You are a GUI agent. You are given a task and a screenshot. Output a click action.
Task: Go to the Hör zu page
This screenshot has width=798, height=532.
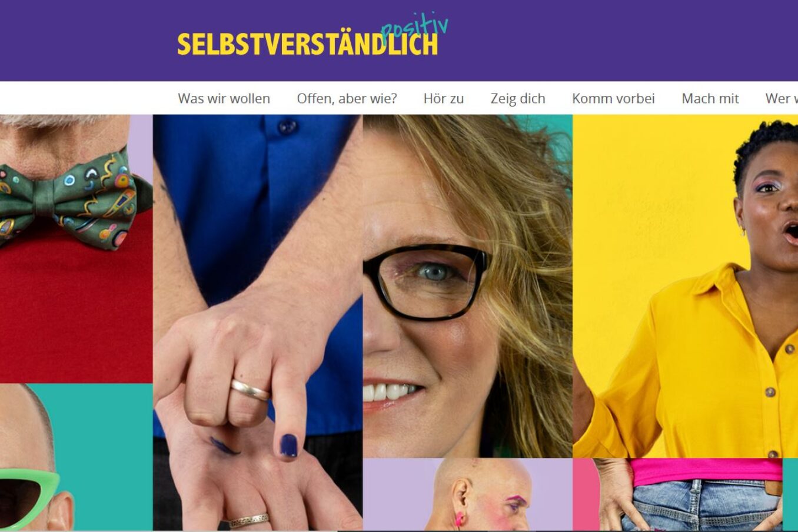point(443,98)
